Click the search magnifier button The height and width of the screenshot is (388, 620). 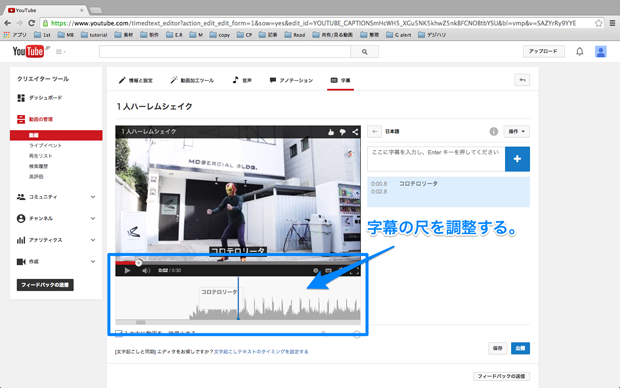pyautogui.click(x=364, y=51)
